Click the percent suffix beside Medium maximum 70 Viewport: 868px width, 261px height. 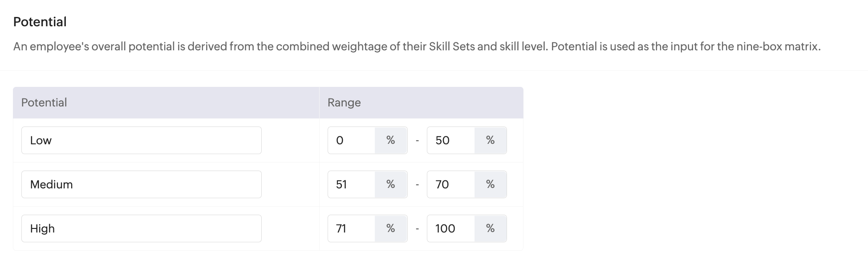coord(490,184)
